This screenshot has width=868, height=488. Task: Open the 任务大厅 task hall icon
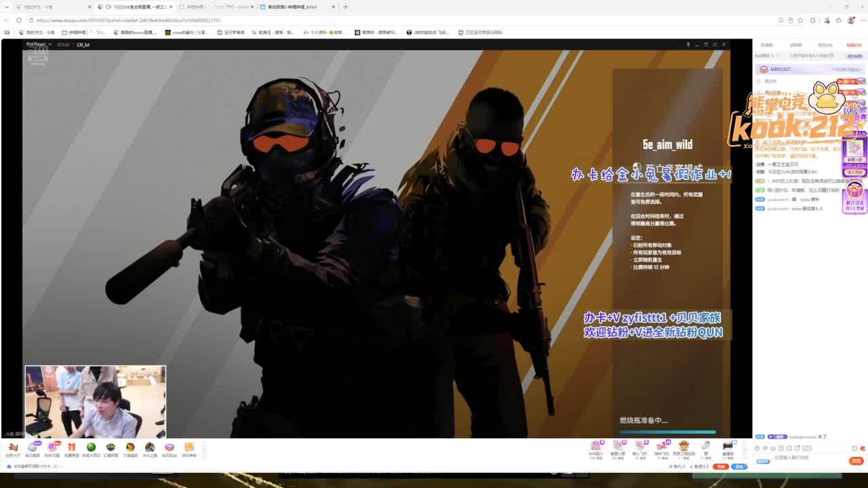click(12, 449)
